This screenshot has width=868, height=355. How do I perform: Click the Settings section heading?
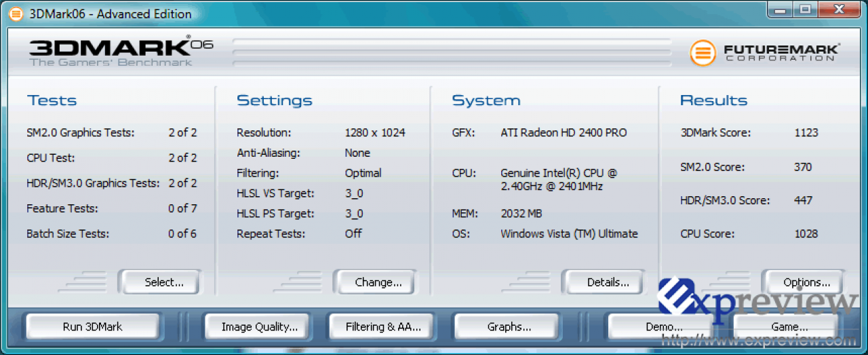click(x=275, y=100)
